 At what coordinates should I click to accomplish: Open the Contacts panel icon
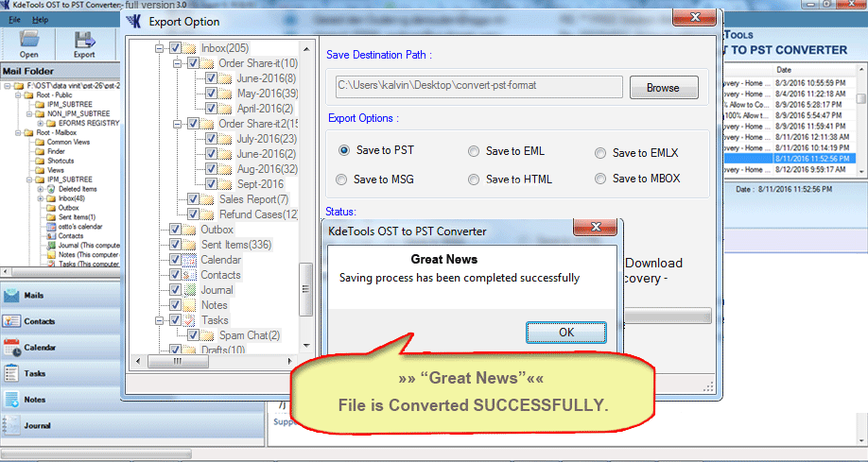click(11, 321)
